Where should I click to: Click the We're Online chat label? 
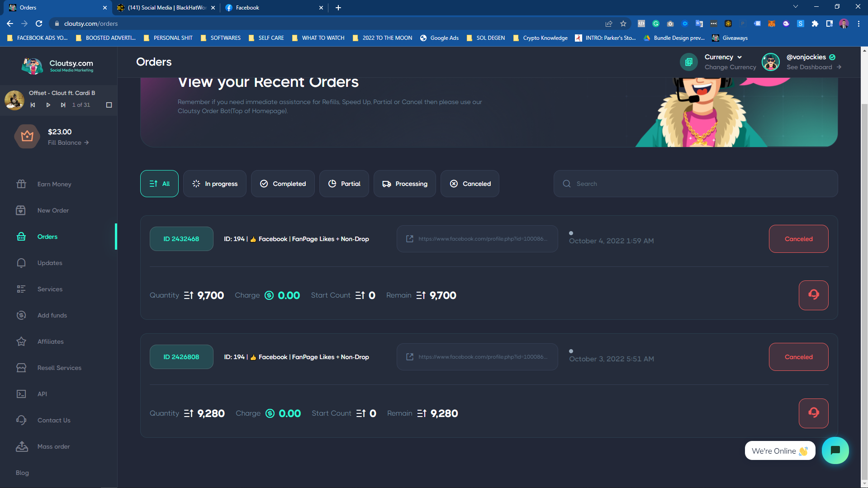click(780, 451)
